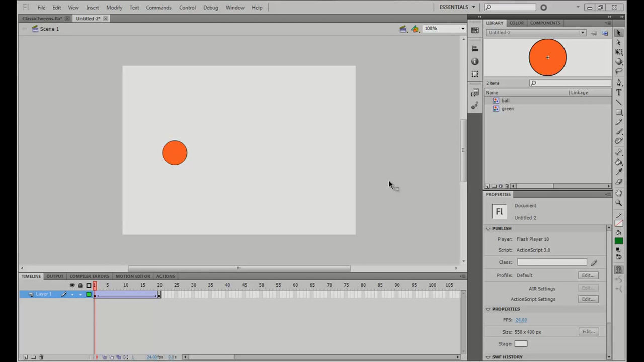The image size is (644, 362).
Task: Switch to ClassicTweens.fla document tab
Action: coord(42,19)
